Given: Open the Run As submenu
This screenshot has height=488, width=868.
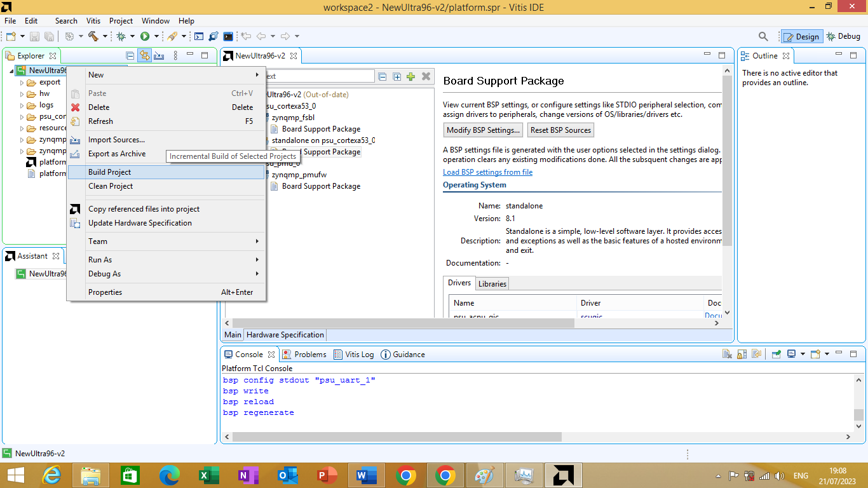Looking at the screenshot, I should 166,260.
